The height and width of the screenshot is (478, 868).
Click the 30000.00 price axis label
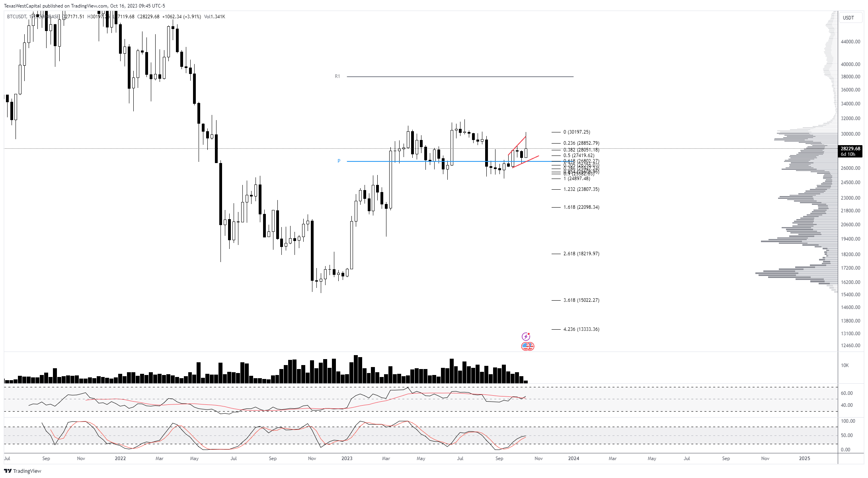pyautogui.click(x=850, y=134)
